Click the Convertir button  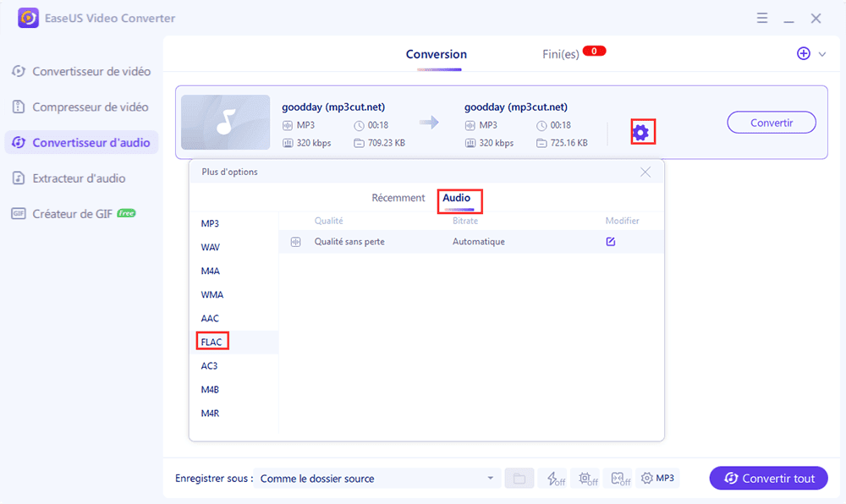pyautogui.click(x=771, y=122)
